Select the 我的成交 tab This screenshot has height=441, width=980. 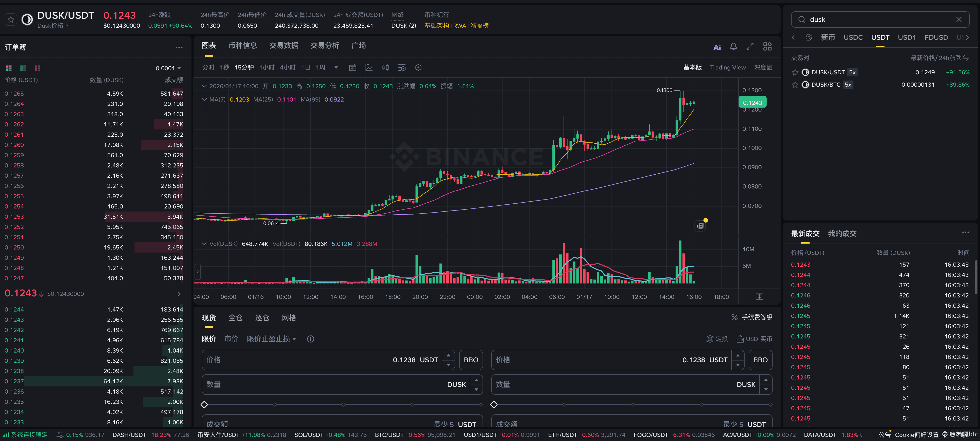coord(842,233)
